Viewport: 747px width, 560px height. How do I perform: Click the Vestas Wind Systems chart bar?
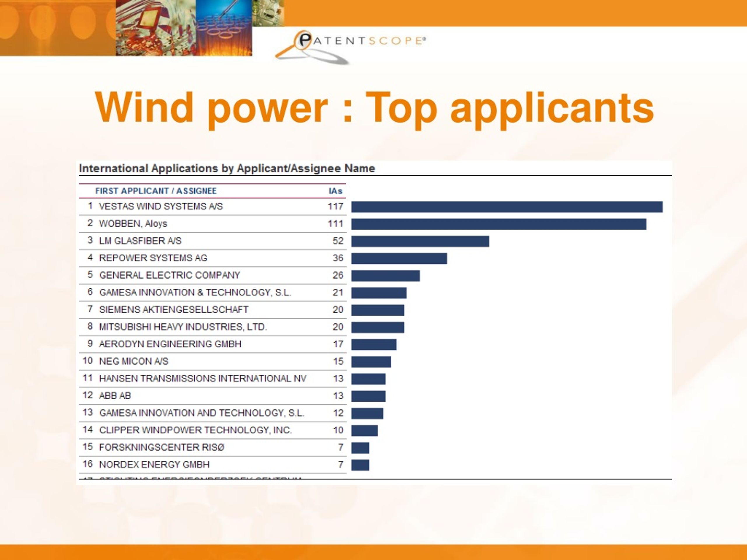(x=507, y=207)
